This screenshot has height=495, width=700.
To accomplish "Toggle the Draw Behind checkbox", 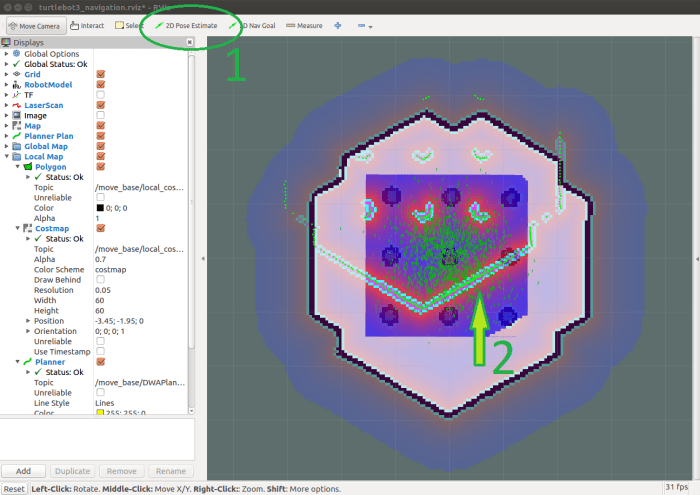I will coord(100,279).
